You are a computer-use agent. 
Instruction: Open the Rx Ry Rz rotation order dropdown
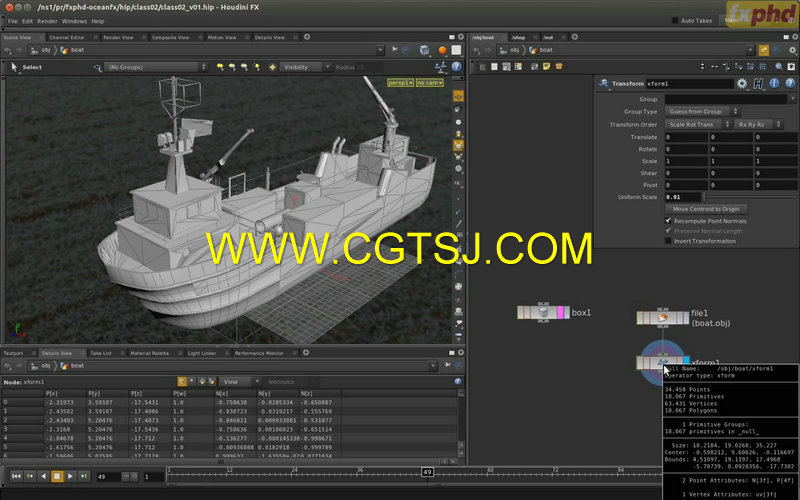coord(758,124)
